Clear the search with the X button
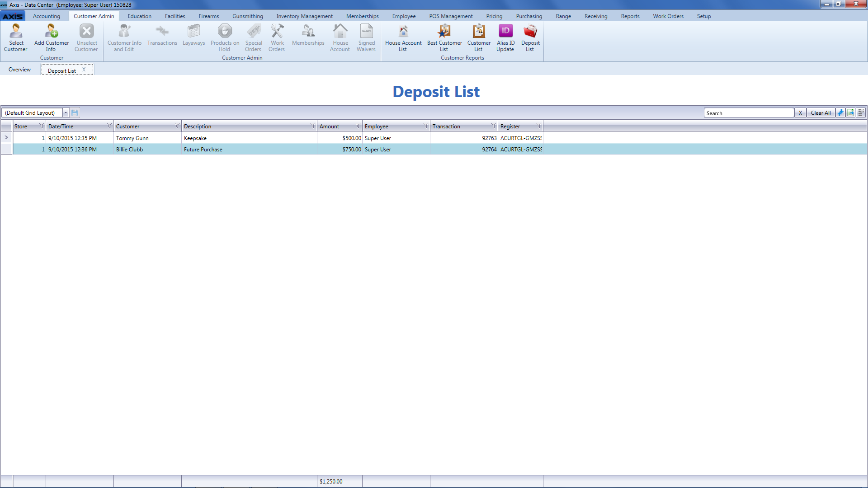Image resolution: width=868 pixels, height=488 pixels. click(x=800, y=113)
